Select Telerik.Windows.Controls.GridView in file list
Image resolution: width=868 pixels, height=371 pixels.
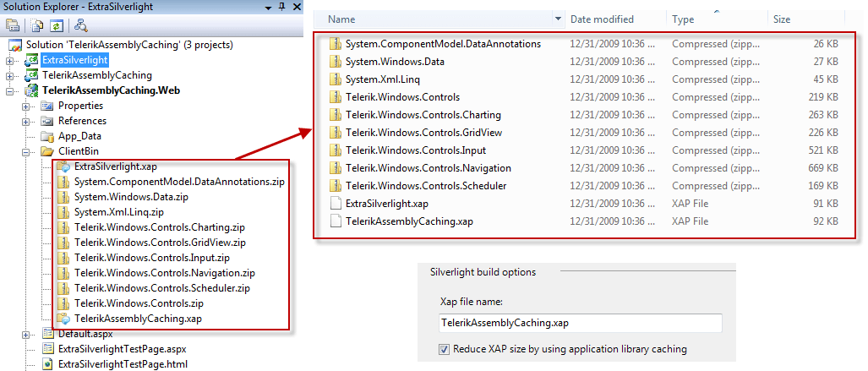(424, 133)
